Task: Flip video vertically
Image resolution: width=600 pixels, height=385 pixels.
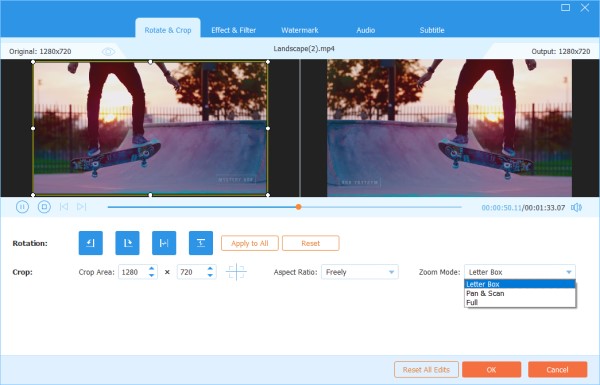Action: tap(201, 243)
